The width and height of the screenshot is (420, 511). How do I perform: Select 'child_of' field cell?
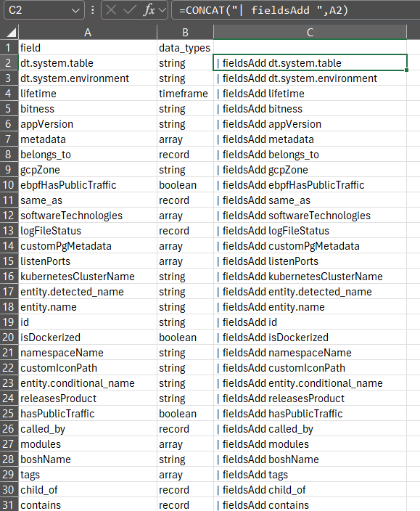pyautogui.click(x=88, y=490)
